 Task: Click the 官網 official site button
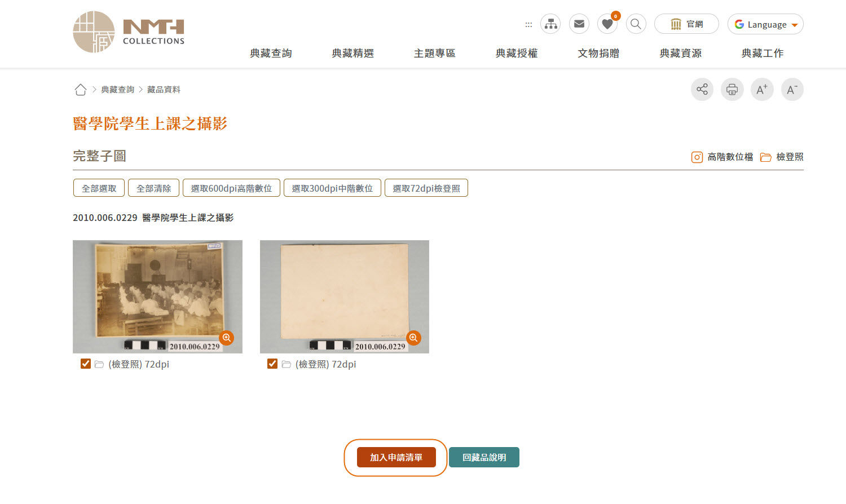coord(686,24)
